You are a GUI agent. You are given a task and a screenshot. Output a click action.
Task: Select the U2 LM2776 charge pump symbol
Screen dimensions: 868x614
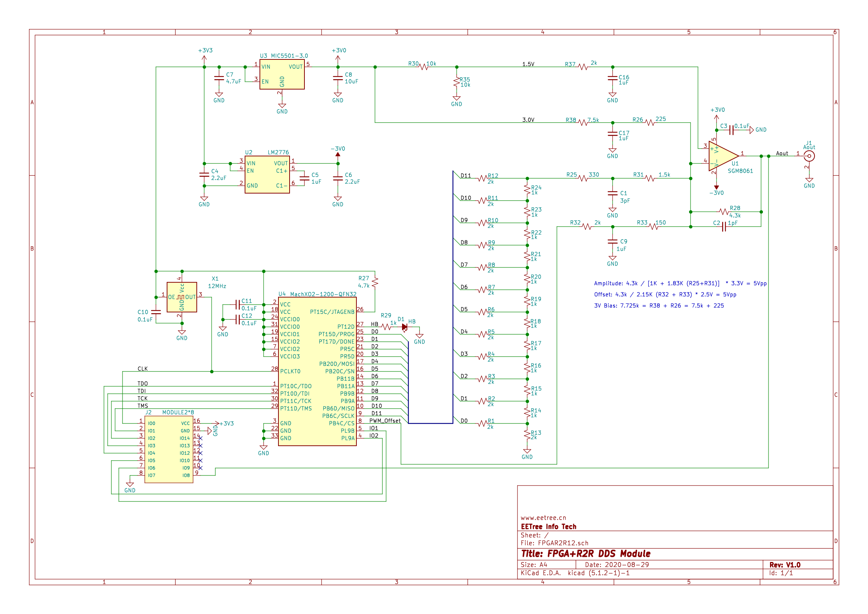[x=267, y=175]
